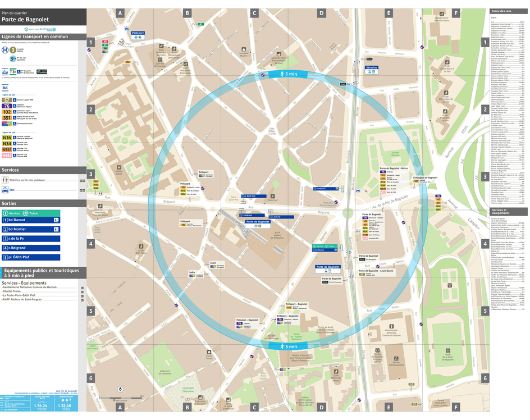Call the 34 24 service number
The width and height of the screenshot is (530, 420).
(x=41, y=406)
